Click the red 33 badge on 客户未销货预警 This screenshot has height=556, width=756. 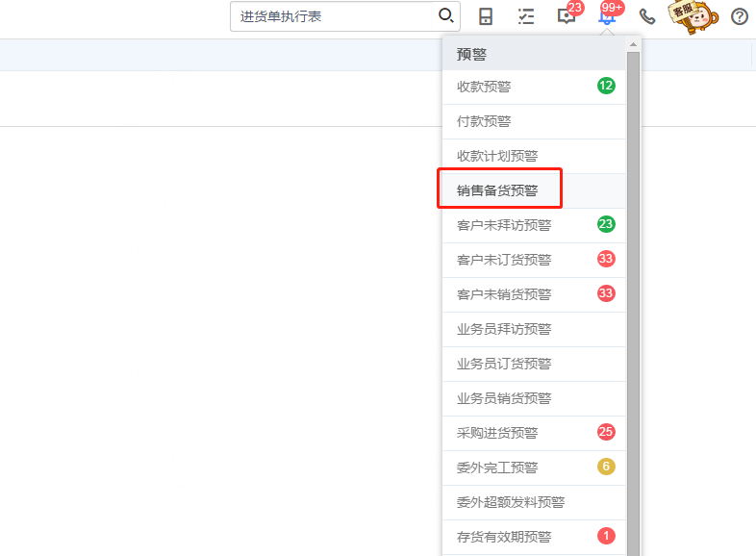[606, 293]
